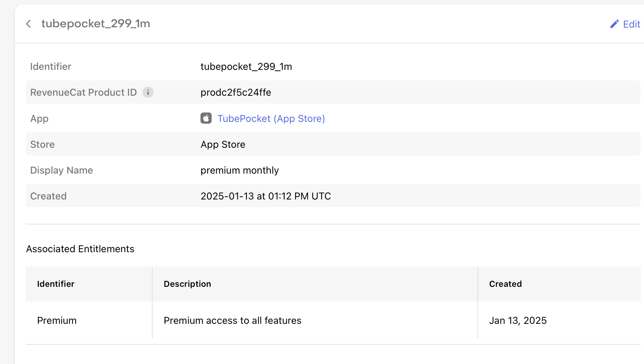
Task: Open the RevenueCat Product ID info icon
Action: (148, 92)
